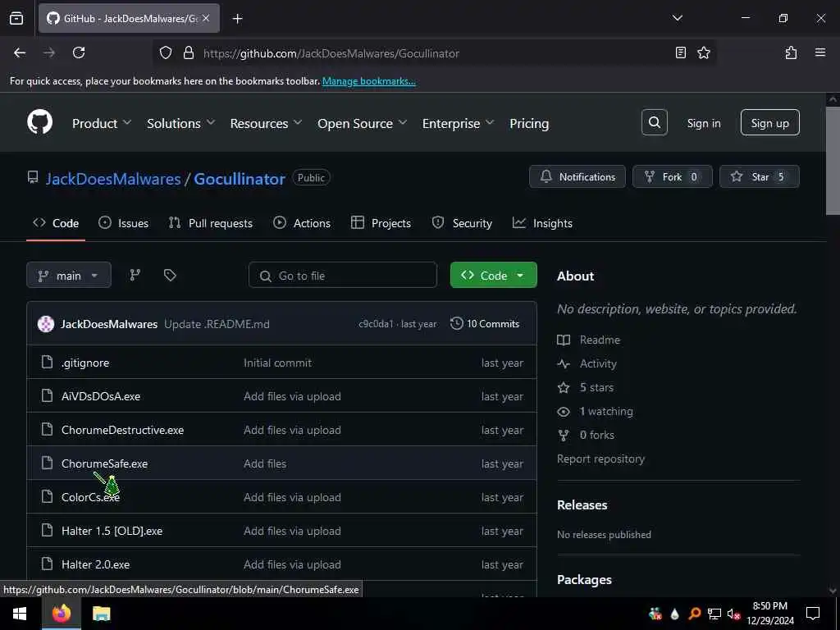The width and height of the screenshot is (840, 630).
Task: View tags via the tag icon
Action: tap(170, 275)
